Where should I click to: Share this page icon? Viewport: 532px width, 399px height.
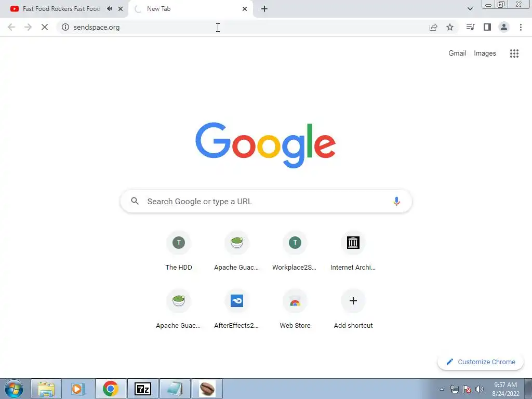(433, 27)
